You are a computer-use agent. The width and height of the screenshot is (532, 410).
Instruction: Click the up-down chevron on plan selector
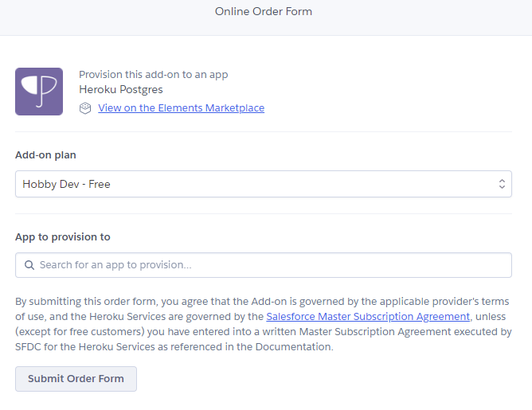(x=502, y=184)
